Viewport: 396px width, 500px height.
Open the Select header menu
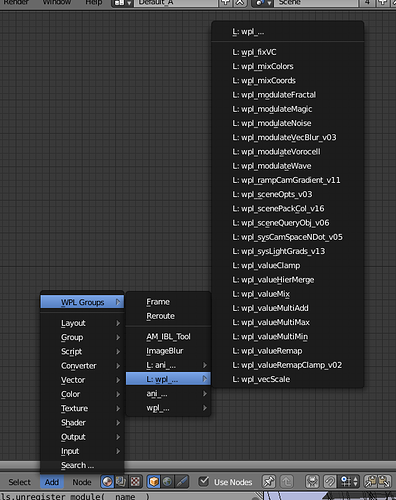[x=19, y=482]
